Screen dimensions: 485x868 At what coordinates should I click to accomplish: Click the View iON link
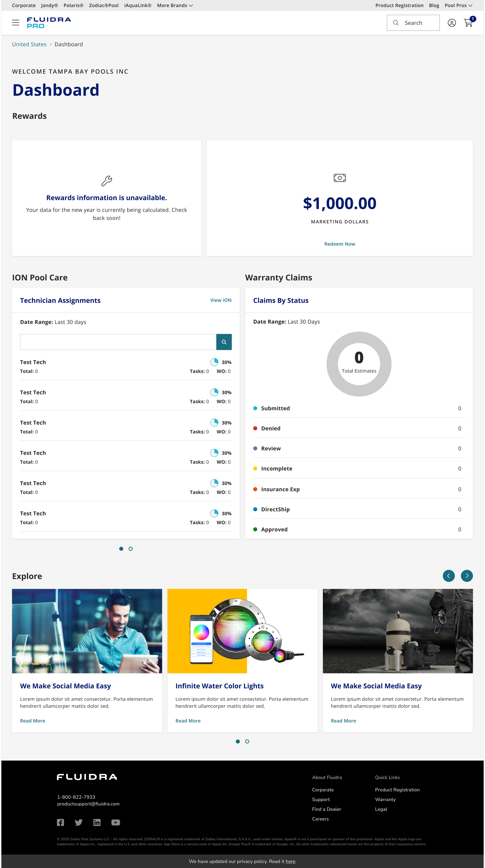(221, 300)
